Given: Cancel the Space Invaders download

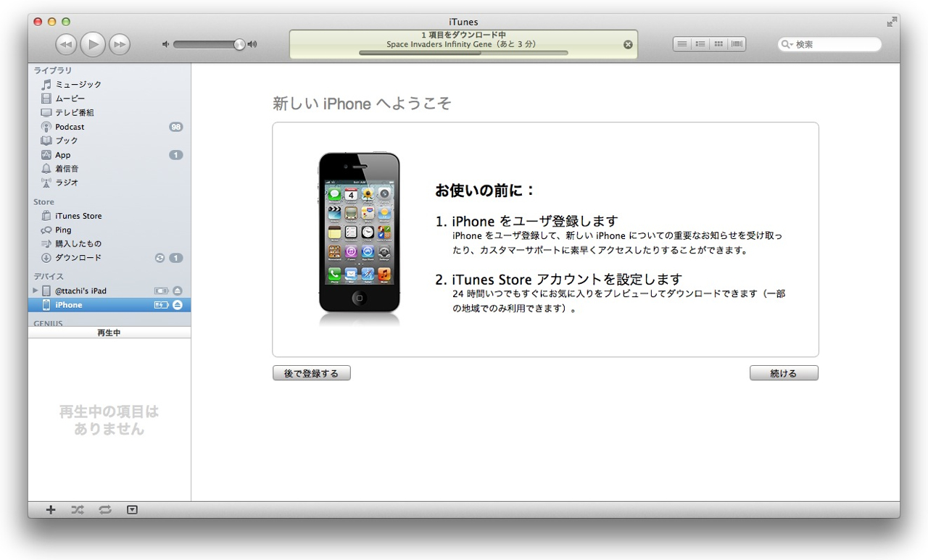Looking at the screenshot, I should 628,44.
